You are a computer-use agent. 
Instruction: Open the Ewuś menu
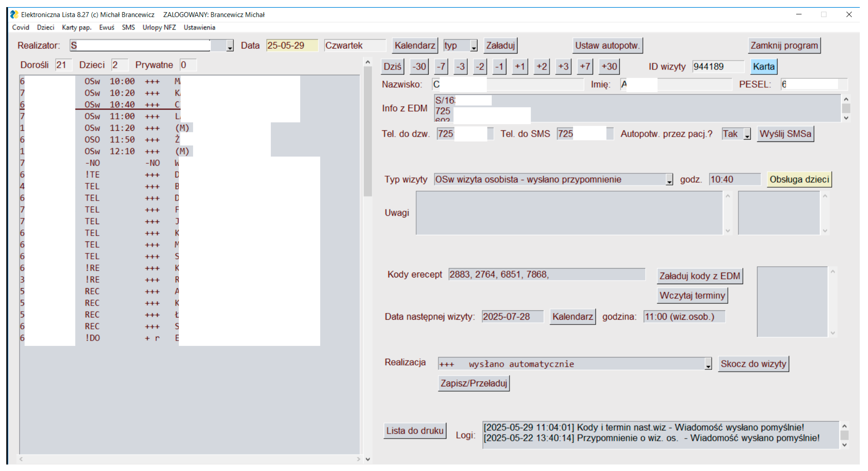pos(107,27)
